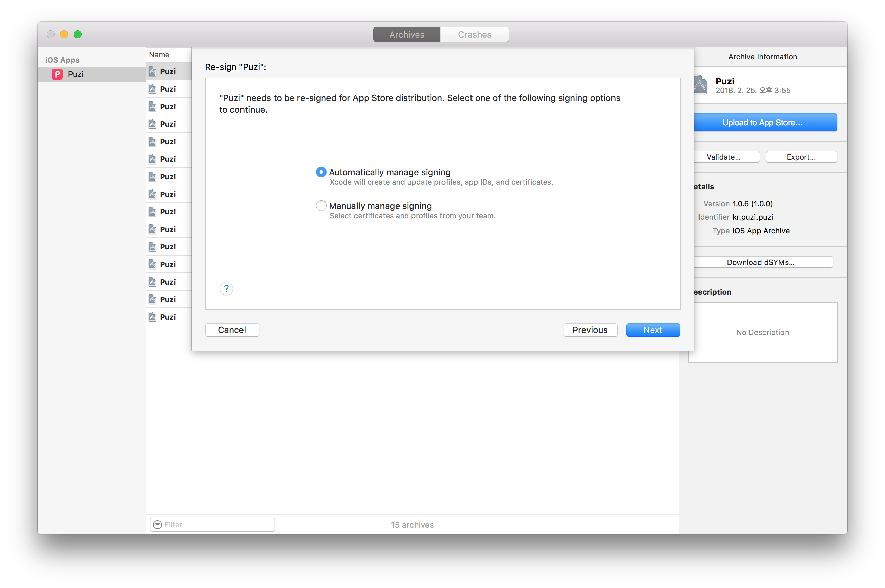This screenshot has height=588, width=885.
Task: Switch to the Crashes tab
Action: [x=475, y=34]
